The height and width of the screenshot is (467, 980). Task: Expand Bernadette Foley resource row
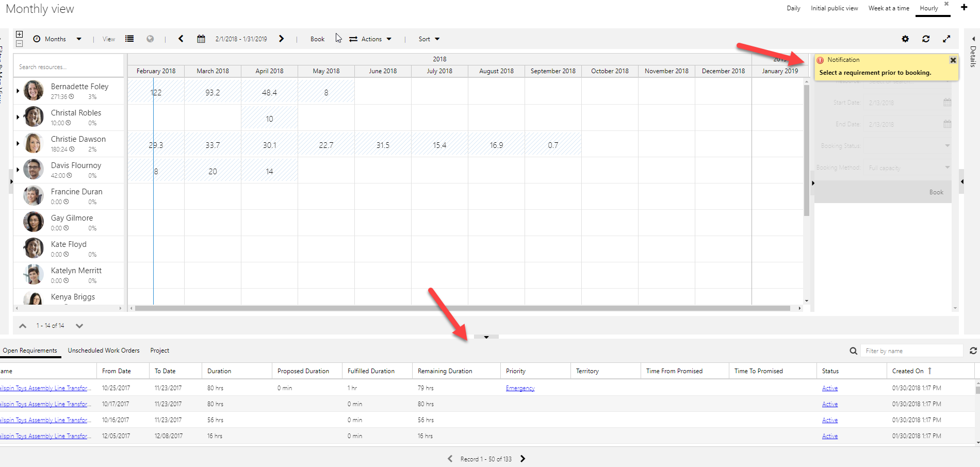click(x=18, y=91)
